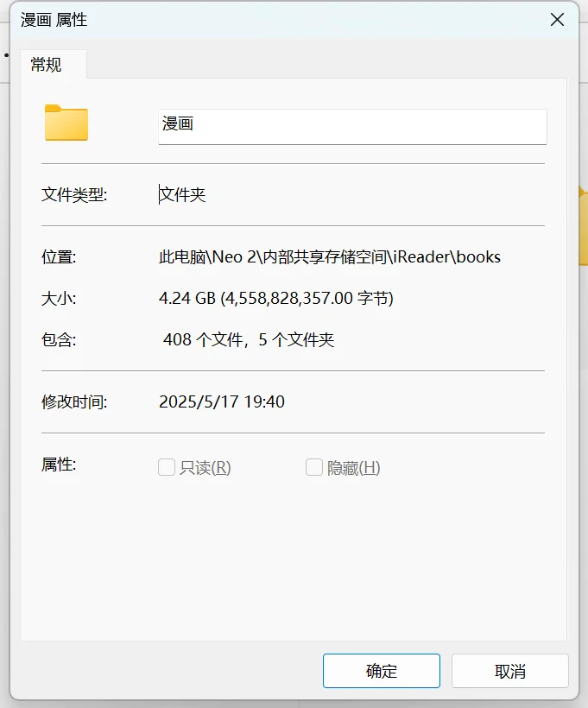
Task: Click the 修改时间 label
Action: [74, 401]
